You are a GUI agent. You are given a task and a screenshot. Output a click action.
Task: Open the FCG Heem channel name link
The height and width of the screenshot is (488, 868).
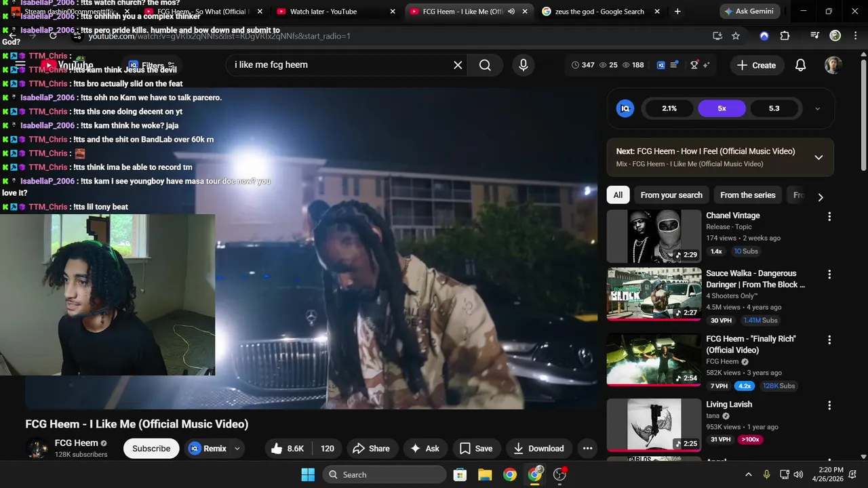coord(77,443)
